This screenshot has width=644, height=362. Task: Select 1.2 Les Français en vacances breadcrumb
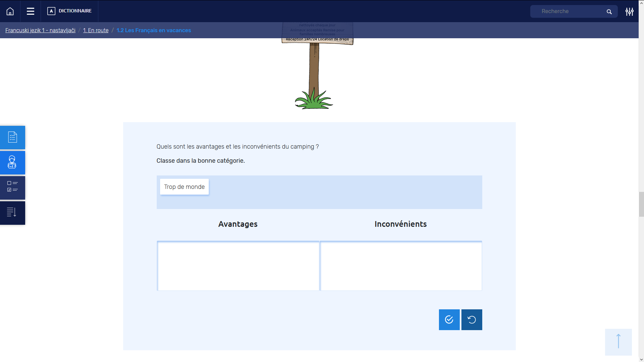click(153, 31)
